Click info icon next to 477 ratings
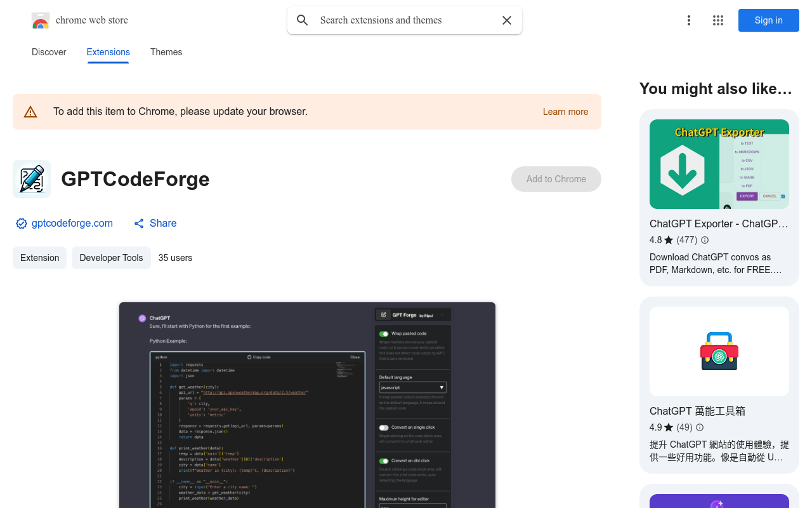 tap(705, 240)
